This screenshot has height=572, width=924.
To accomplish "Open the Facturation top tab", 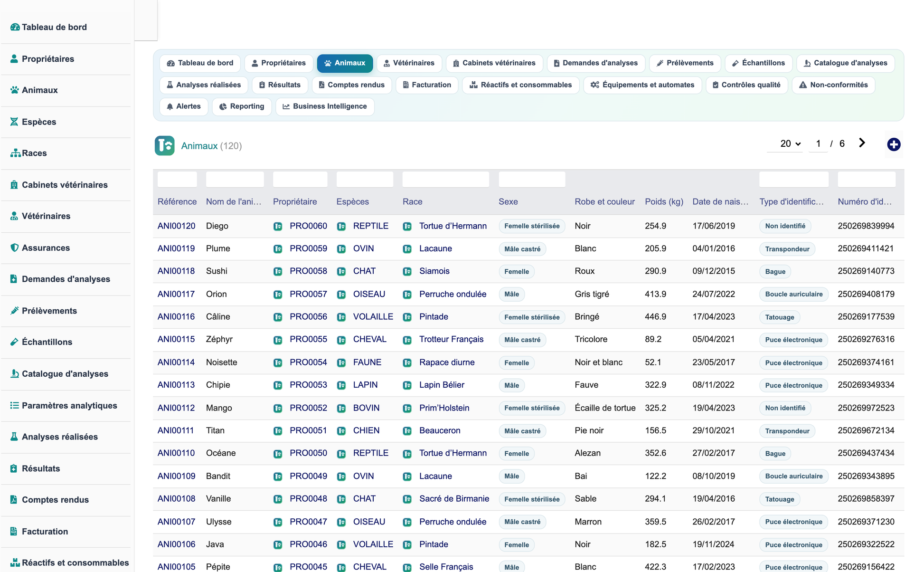I will pyautogui.click(x=427, y=85).
